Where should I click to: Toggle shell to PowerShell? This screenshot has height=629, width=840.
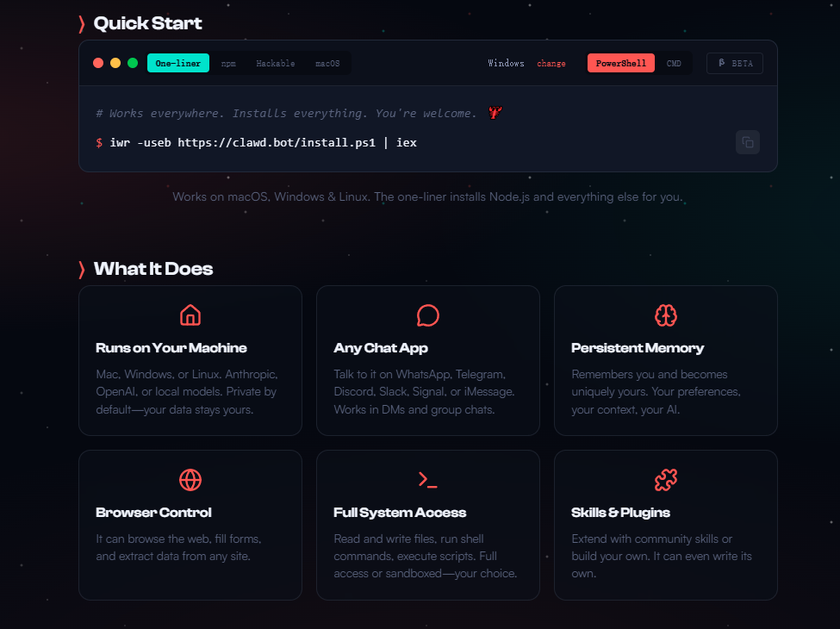click(621, 63)
